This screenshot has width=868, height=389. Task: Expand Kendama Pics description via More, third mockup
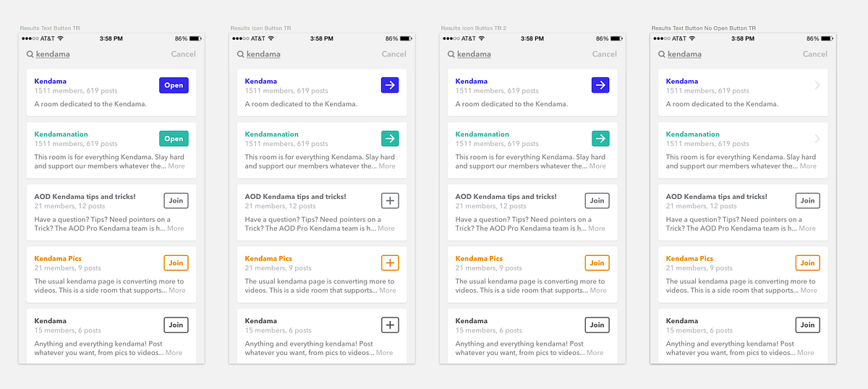pos(598,291)
